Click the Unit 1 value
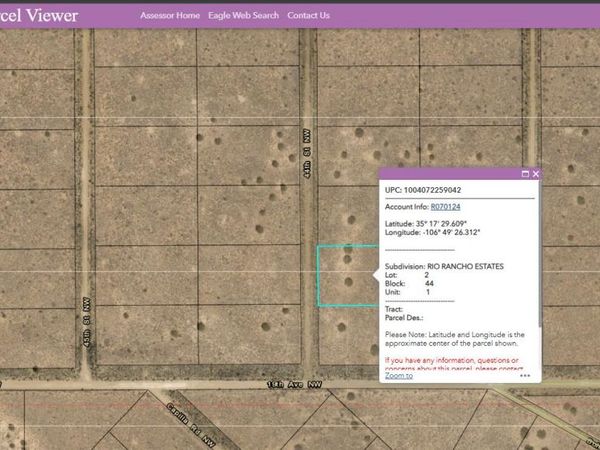 click(428, 292)
